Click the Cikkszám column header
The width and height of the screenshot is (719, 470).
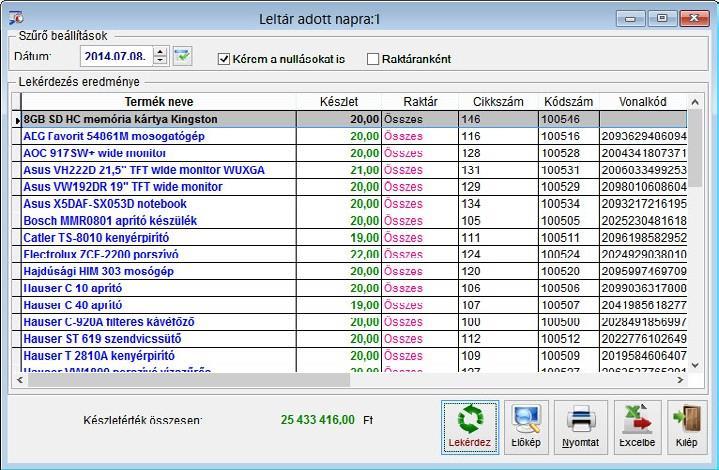[x=498, y=101]
